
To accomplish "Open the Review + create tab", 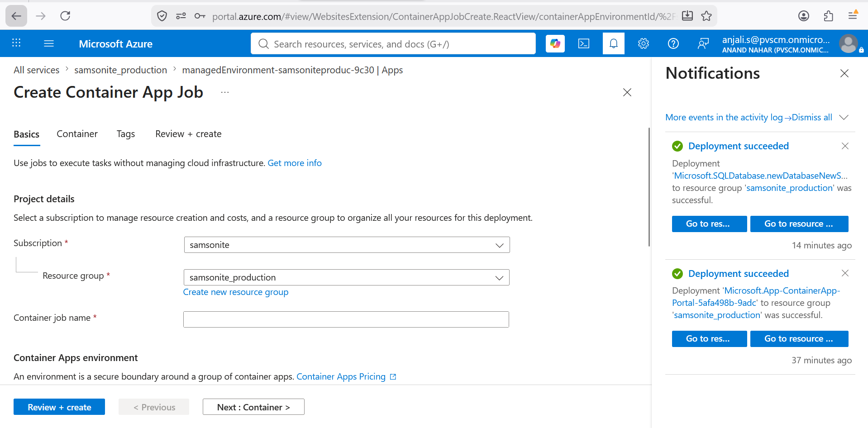I will 188,134.
